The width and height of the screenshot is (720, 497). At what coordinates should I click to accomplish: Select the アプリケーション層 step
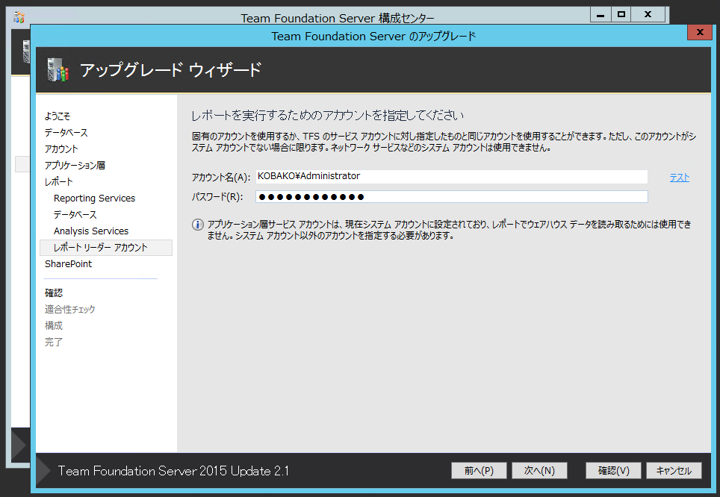75,165
